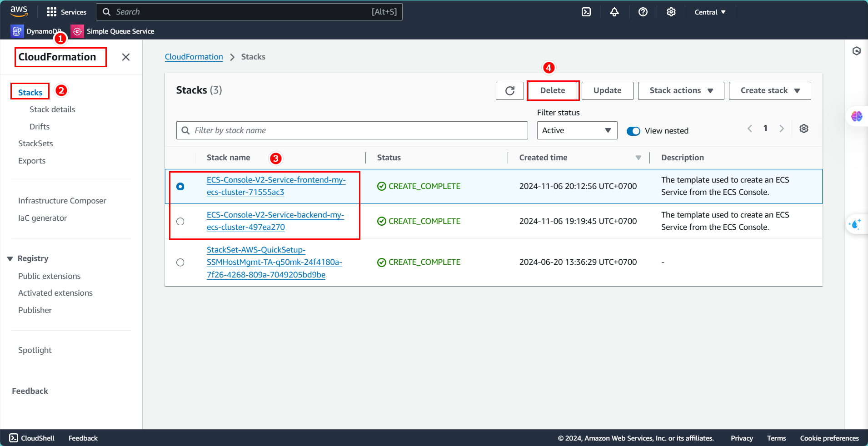Viewport: 868px width, 446px height.
Task: Open Publisher in the Registry section
Action: pyautogui.click(x=35, y=310)
